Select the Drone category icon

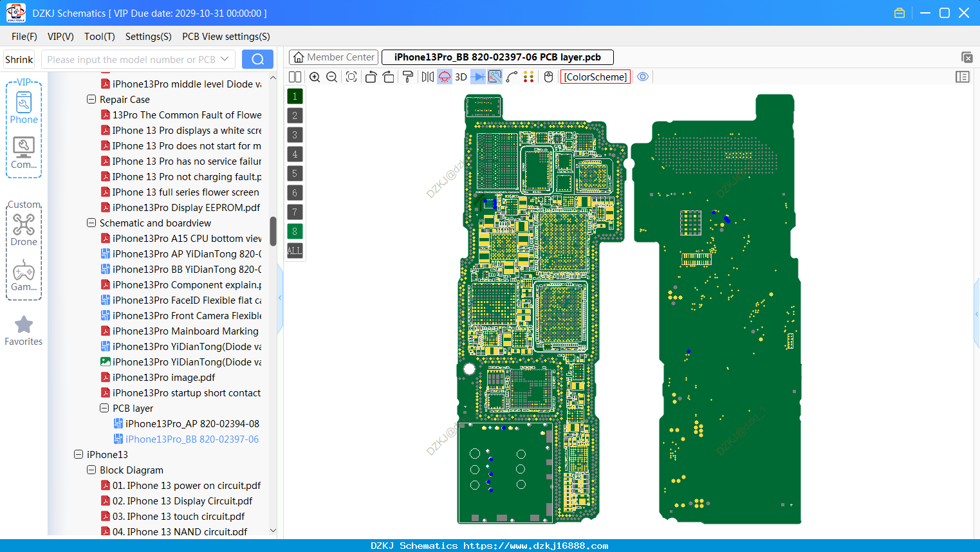point(24,230)
